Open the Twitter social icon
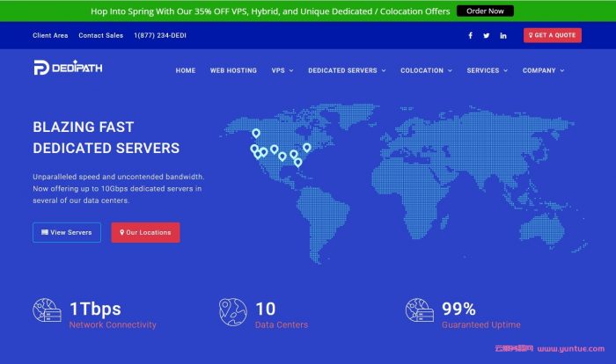This screenshot has width=616, height=364. tap(487, 35)
